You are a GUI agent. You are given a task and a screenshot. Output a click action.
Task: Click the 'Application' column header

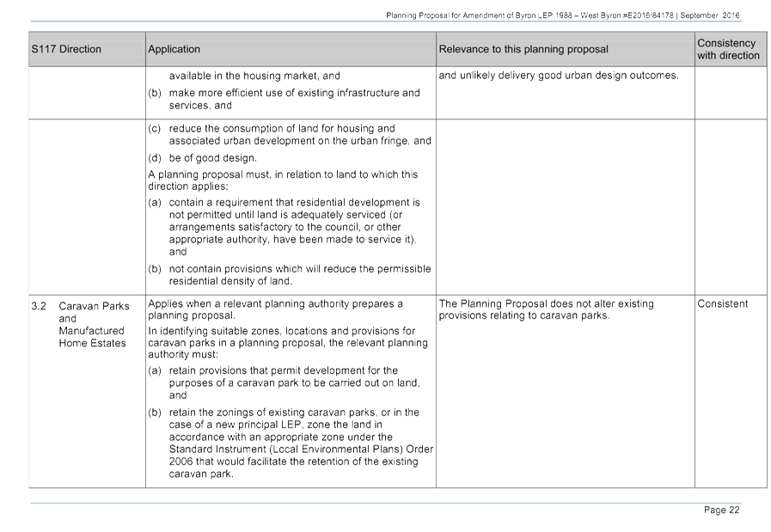291,49
